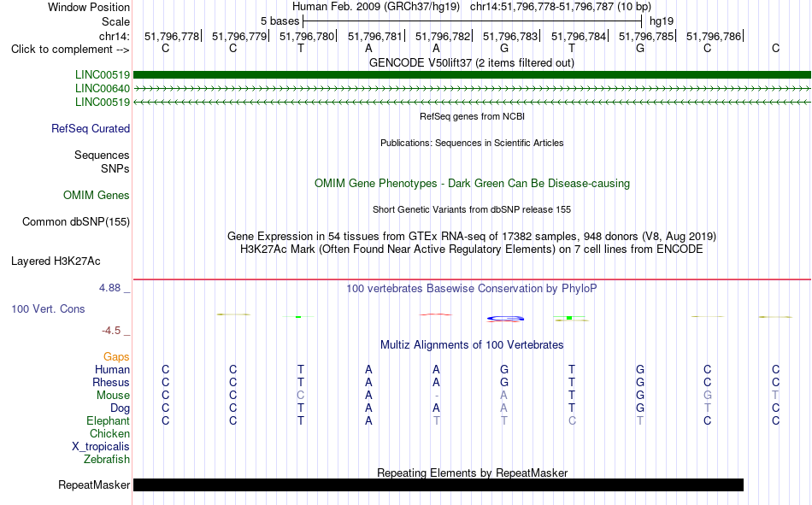Image resolution: width=812 pixels, height=505 pixels.
Task: Open 'Multiz Alignments of 100 Vertebrates' title
Action: coord(472,345)
